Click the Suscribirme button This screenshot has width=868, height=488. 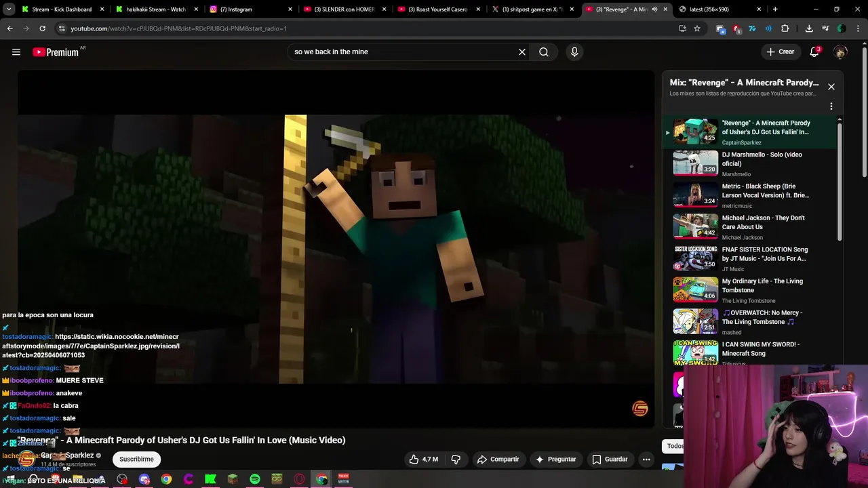[x=136, y=460]
